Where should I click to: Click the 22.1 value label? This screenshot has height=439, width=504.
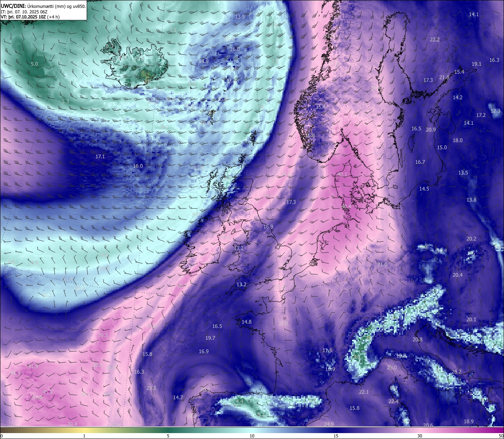pos(364,392)
